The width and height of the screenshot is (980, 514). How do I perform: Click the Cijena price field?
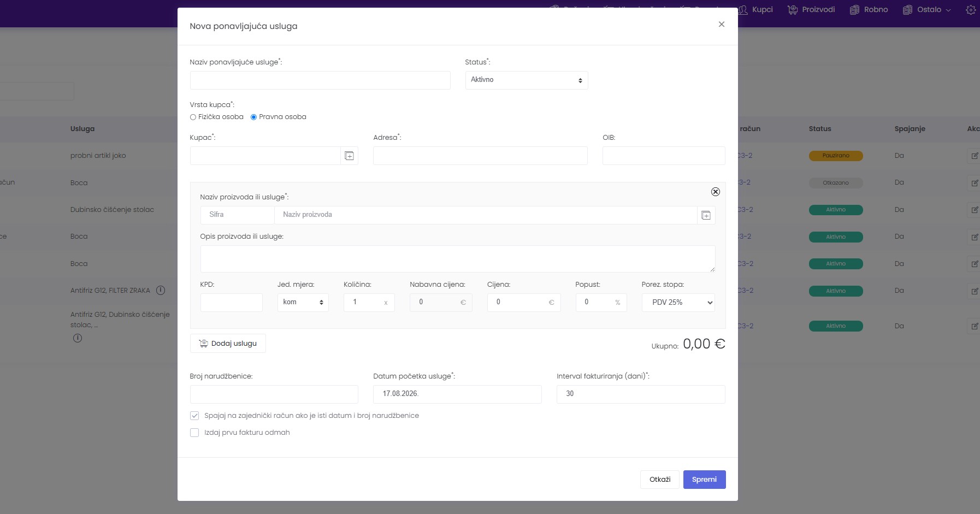524,303
